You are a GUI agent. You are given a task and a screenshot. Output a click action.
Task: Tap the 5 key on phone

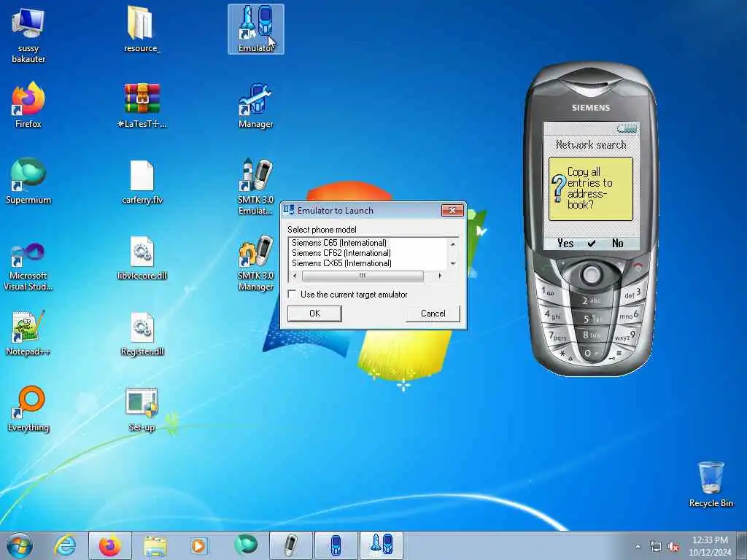tap(591, 319)
